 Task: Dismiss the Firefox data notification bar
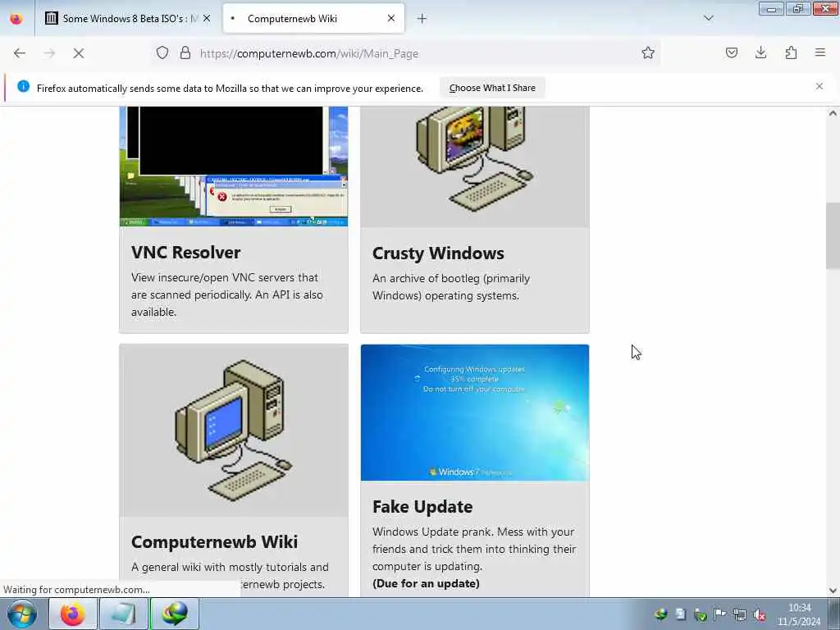pyautogui.click(x=819, y=86)
